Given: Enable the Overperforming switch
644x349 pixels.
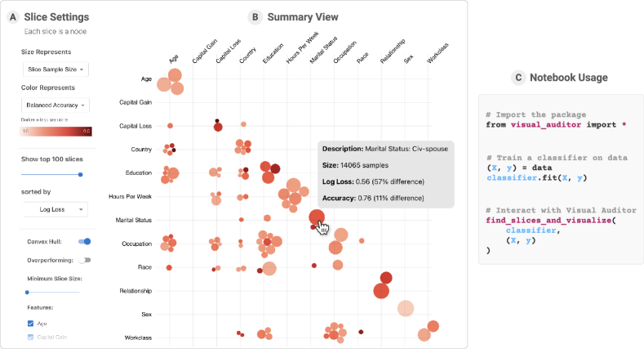Looking at the screenshot, I should (x=84, y=260).
